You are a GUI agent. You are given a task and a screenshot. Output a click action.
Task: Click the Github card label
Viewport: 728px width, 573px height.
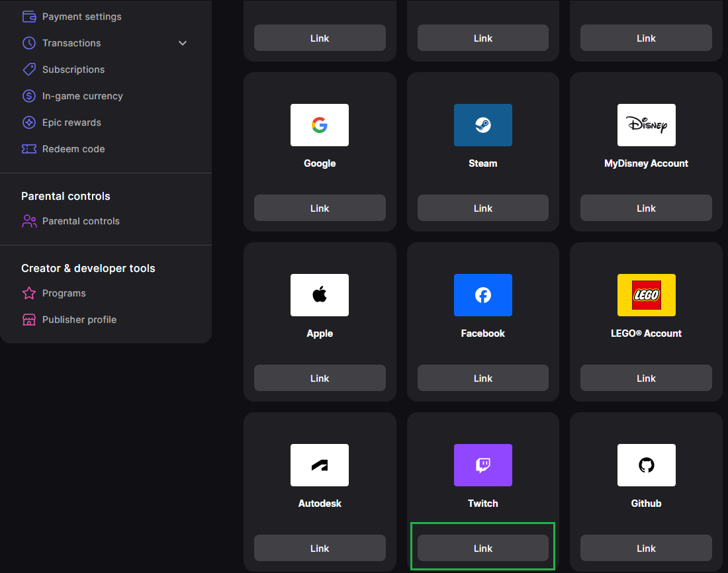click(647, 504)
